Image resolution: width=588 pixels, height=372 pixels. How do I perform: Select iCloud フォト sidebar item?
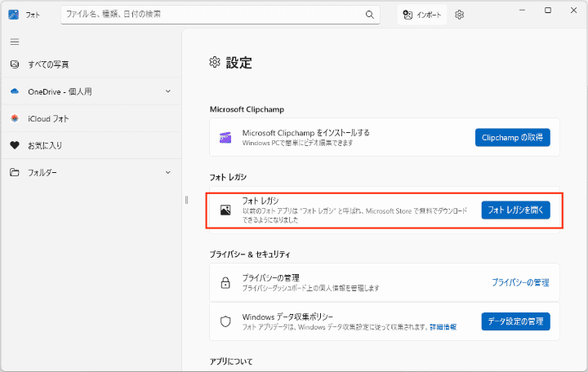[91, 118]
